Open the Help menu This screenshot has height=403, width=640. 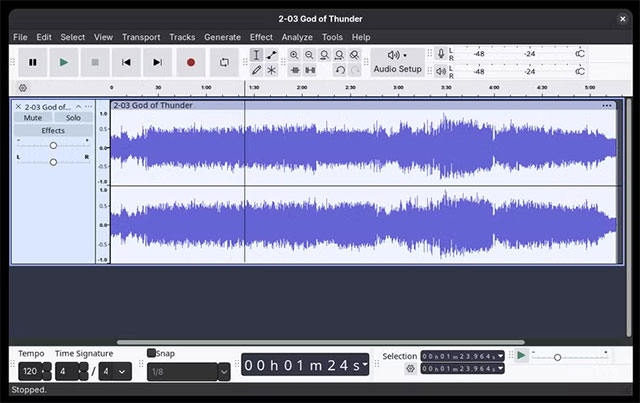[361, 37]
